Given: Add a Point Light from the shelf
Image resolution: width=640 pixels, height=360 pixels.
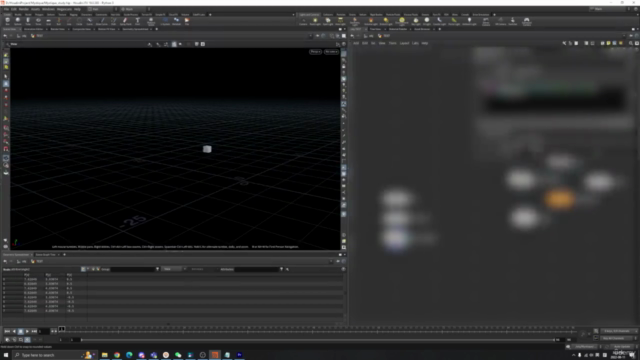Looking at the screenshot, I should point(315,21).
